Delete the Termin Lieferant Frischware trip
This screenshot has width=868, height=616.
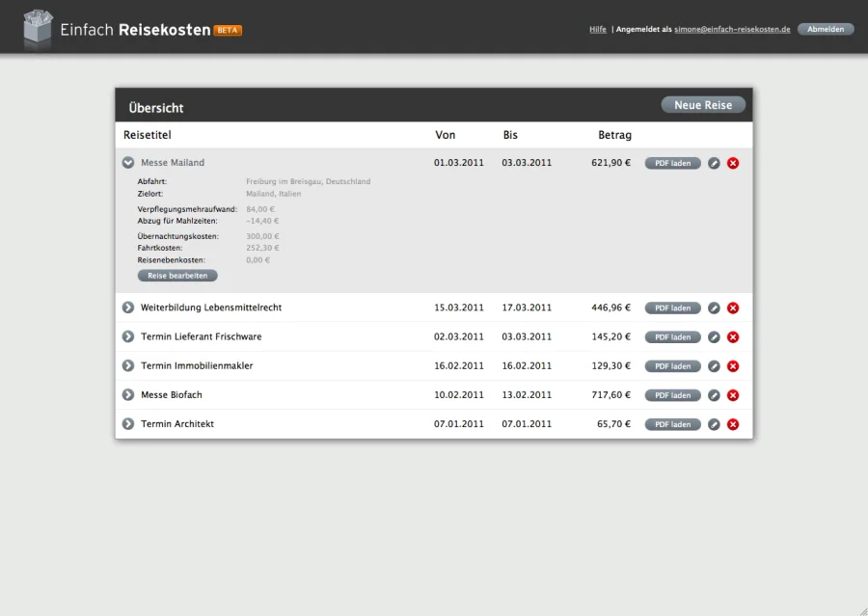733,337
